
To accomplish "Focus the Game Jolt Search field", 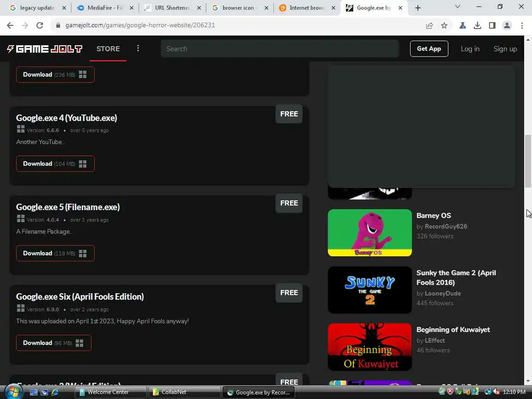I will click(x=280, y=49).
